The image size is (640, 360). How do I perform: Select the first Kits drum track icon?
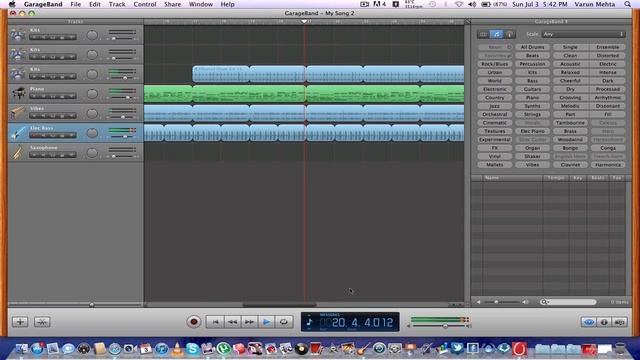coord(18,35)
